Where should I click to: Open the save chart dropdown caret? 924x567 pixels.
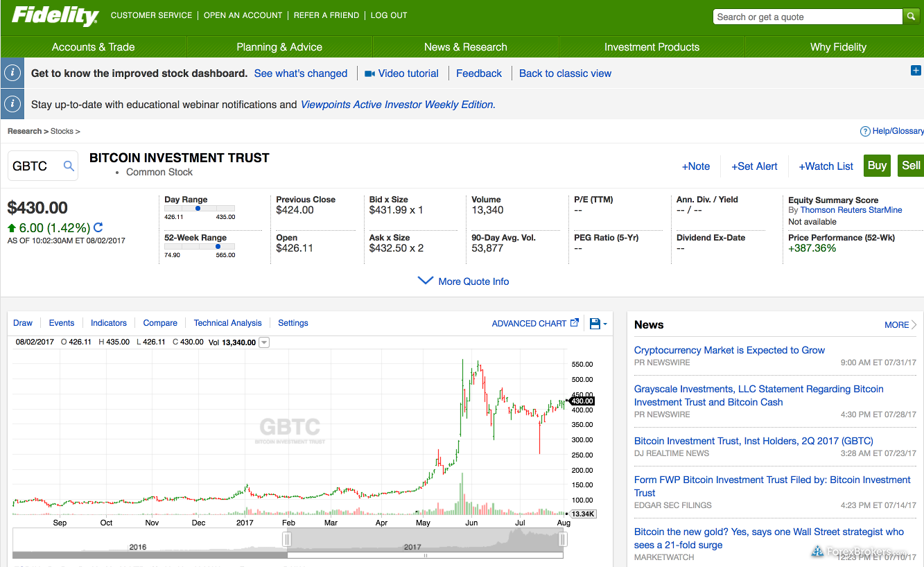(x=605, y=324)
